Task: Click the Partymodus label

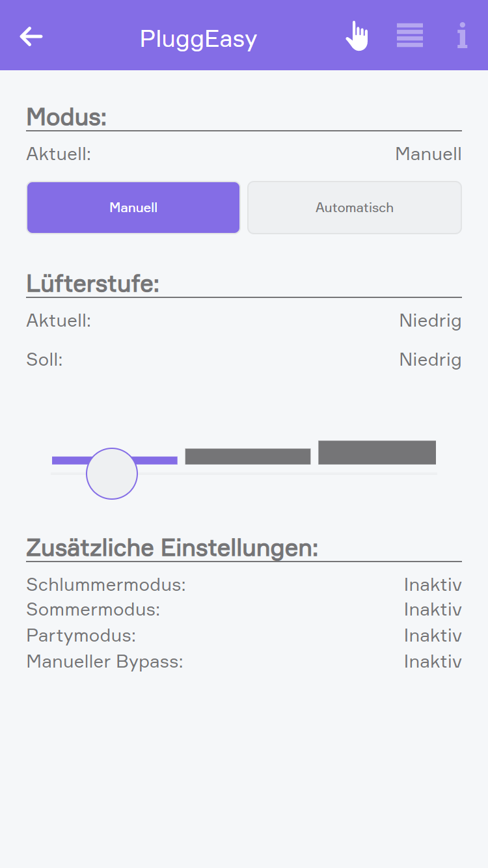Action: pos(81,636)
